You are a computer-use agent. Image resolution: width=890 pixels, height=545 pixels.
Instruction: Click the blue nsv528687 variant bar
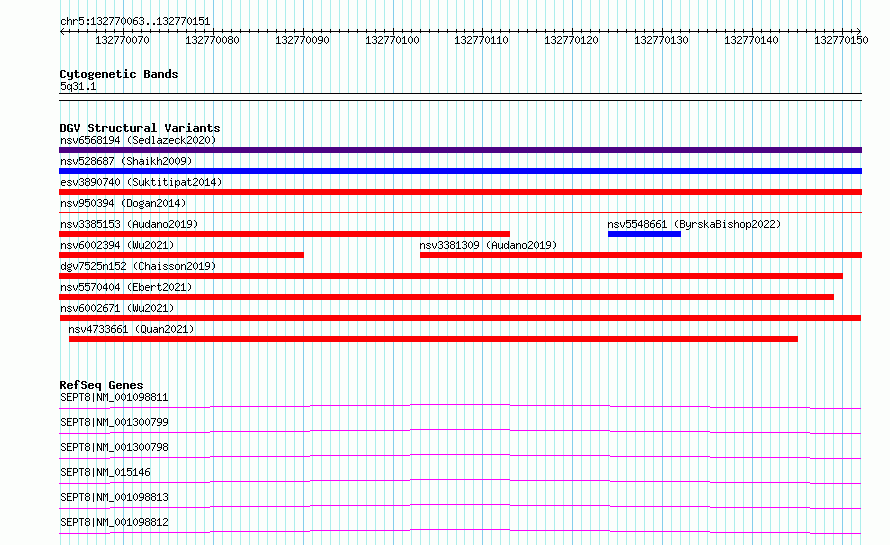coord(460,171)
